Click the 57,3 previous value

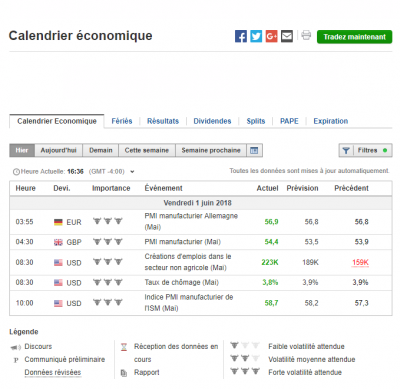[x=361, y=303]
